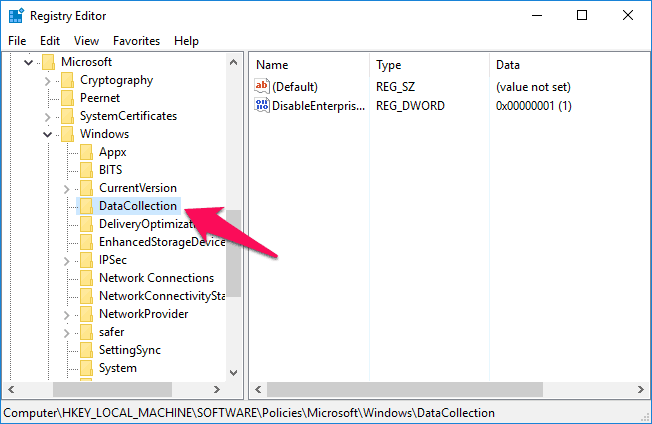Click the (Default) string value icon
This screenshot has height=424, width=652.
(x=262, y=86)
